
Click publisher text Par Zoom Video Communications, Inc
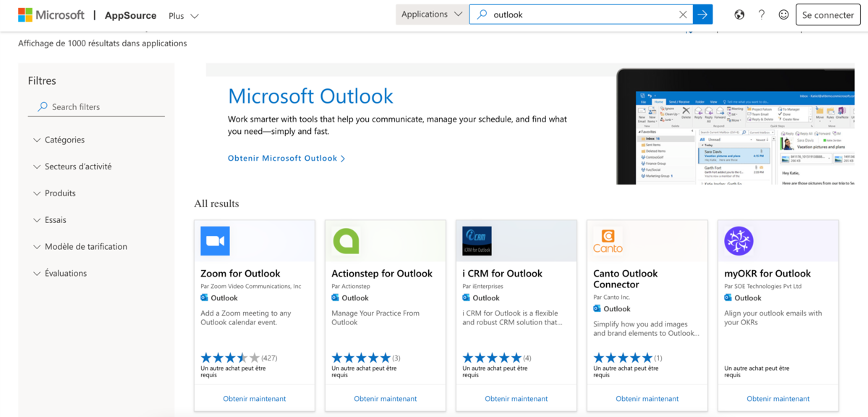(251, 286)
